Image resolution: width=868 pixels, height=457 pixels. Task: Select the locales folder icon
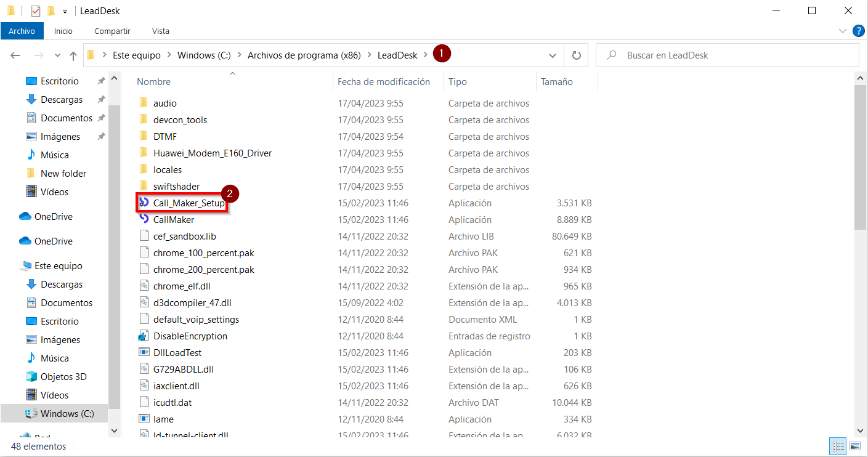coord(144,169)
